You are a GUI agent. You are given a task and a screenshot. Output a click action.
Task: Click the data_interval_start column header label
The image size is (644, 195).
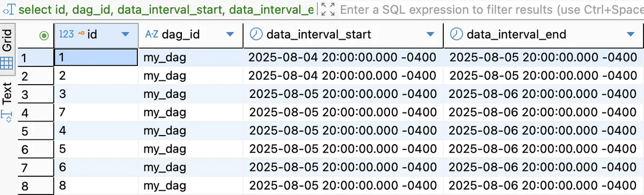point(319,35)
